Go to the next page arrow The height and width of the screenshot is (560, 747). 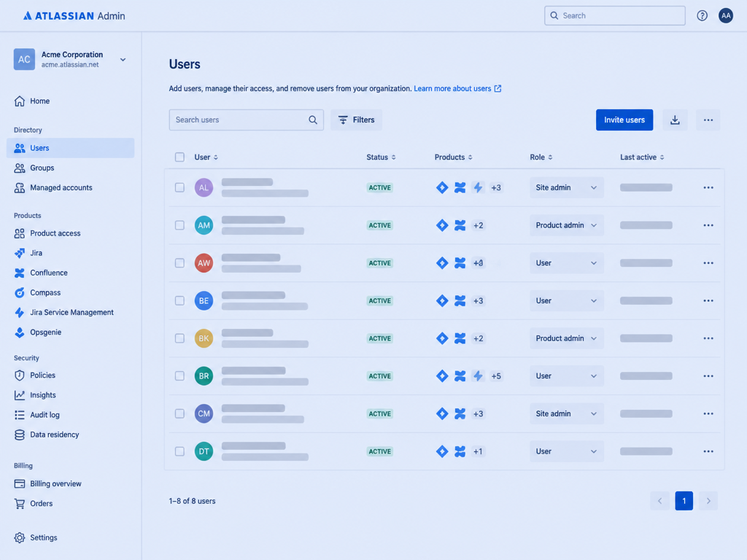click(708, 501)
